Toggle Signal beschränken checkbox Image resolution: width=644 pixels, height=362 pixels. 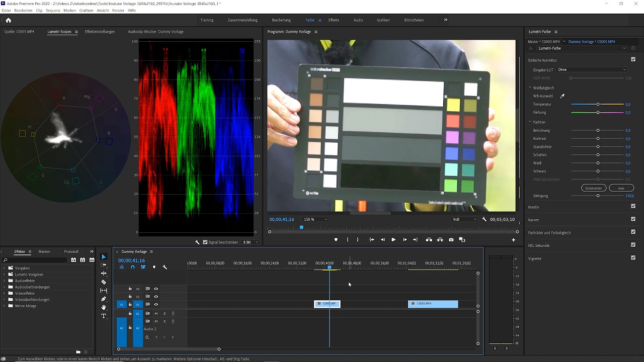click(x=205, y=242)
